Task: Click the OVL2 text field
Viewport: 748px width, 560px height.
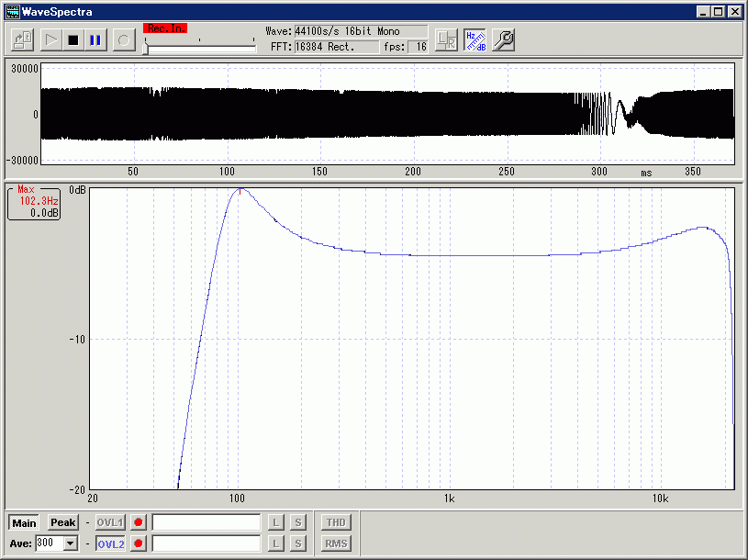Action: tap(207, 543)
